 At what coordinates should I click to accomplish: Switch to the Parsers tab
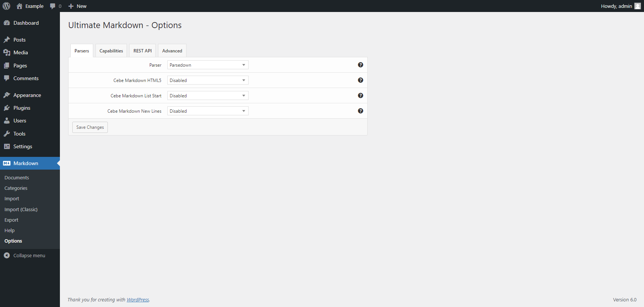click(82, 51)
